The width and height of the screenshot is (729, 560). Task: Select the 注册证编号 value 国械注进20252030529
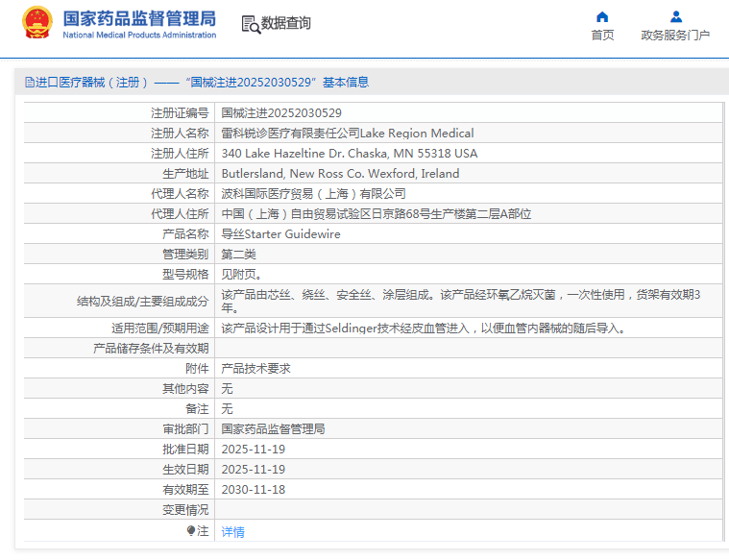[x=281, y=112]
